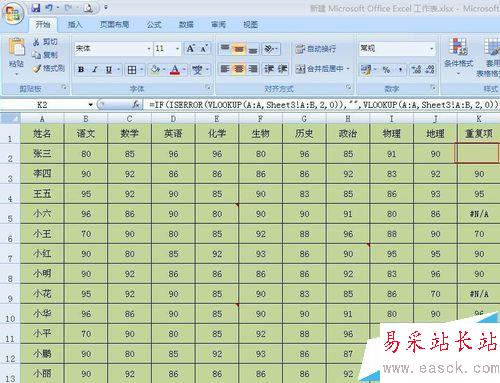Image resolution: width=500 pixels, height=383 pixels.
Task: Align text right
Action: pos(253,69)
